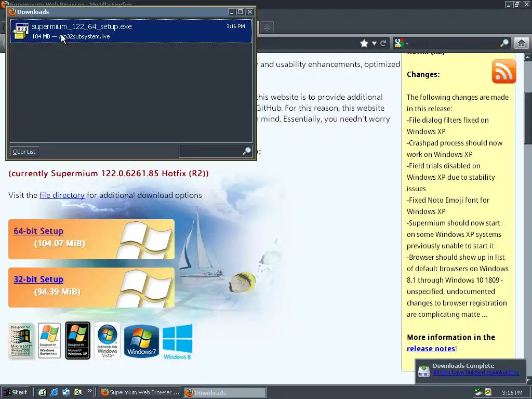532x399 pixels.
Task: Click the taskbar clock showing 3:16 PM
Action: [x=512, y=393]
